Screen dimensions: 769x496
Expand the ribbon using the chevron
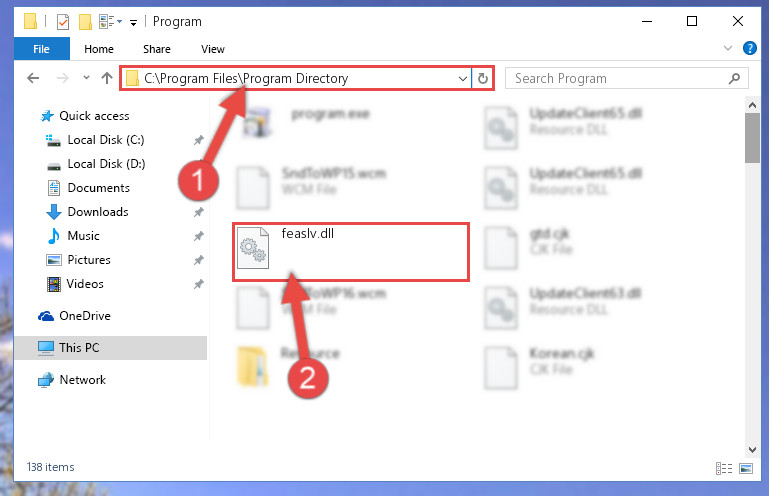click(728, 48)
